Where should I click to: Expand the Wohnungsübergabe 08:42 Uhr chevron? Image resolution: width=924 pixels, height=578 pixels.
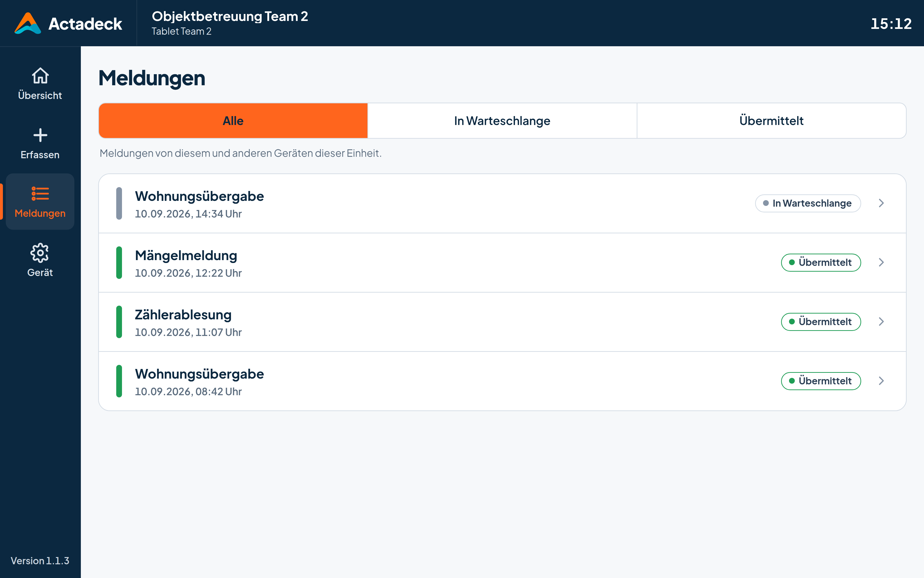click(881, 381)
